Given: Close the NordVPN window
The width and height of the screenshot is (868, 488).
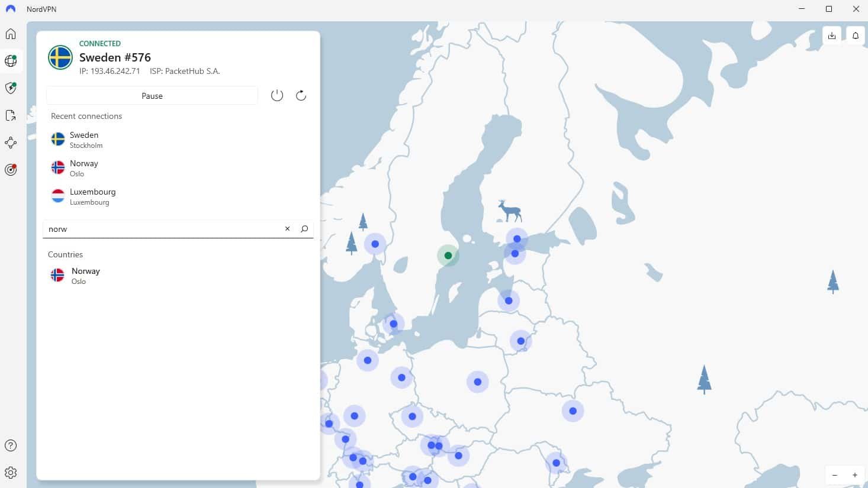Looking at the screenshot, I should [856, 9].
